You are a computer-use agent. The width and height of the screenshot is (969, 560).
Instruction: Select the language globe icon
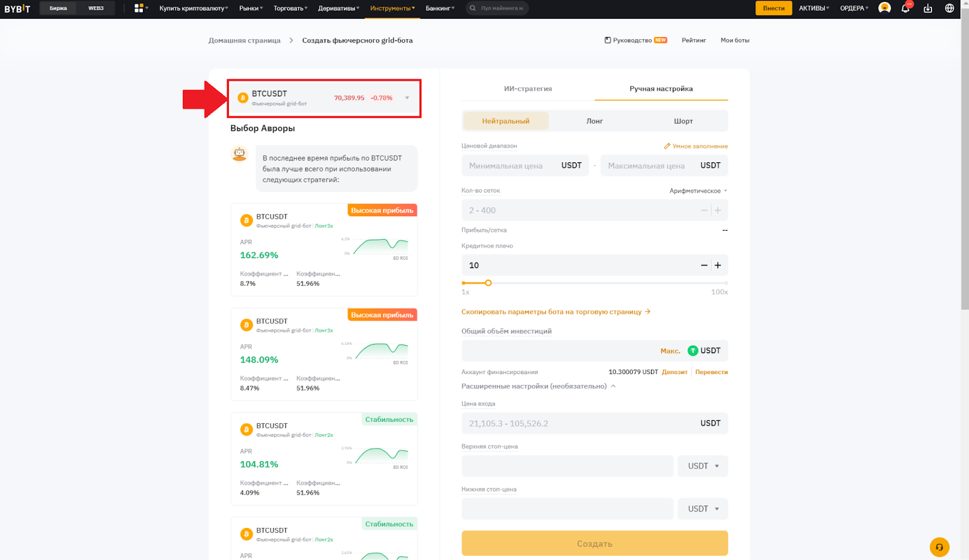[x=950, y=8]
